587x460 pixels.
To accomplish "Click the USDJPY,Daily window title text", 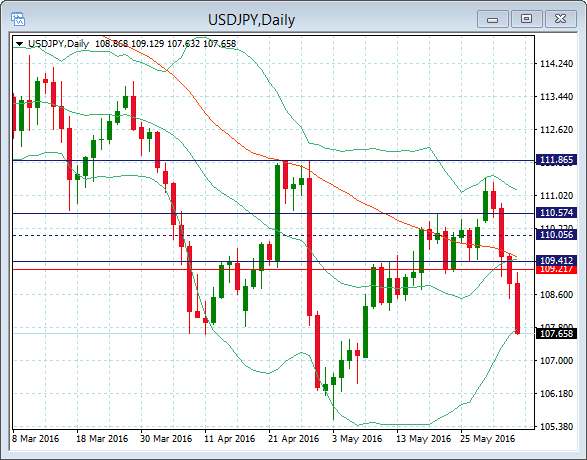I will click(x=252, y=19).
